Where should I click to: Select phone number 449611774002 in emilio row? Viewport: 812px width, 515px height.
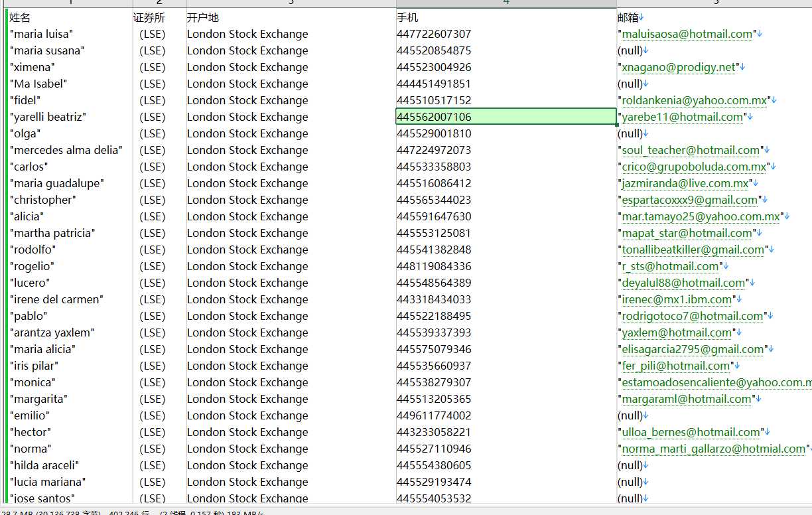434,415
